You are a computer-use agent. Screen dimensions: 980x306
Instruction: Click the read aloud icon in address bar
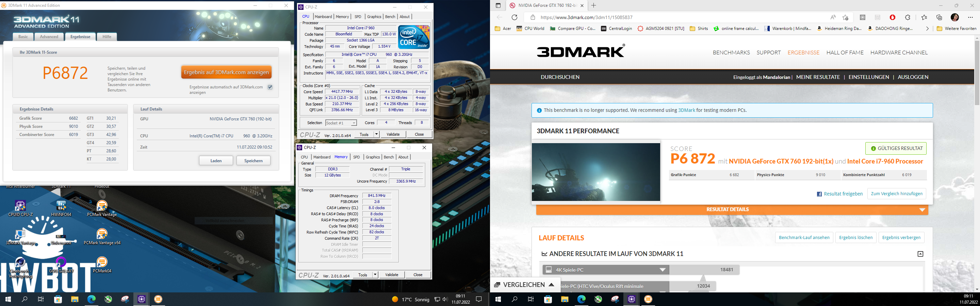(x=833, y=17)
